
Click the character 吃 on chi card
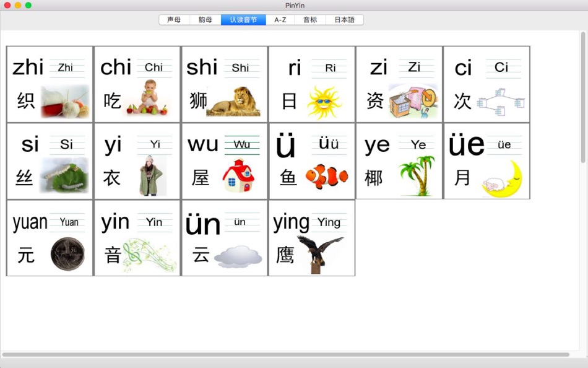(112, 100)
